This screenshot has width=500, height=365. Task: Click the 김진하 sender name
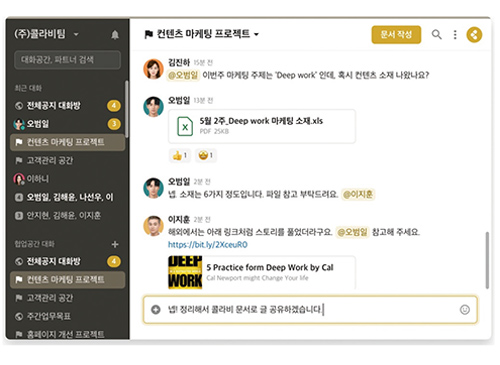pos(179,62)
